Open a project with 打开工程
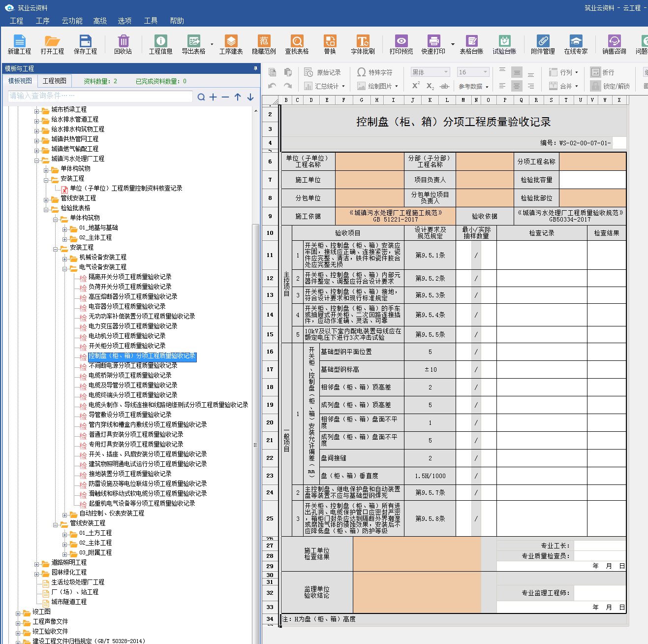 click(52, 44)
